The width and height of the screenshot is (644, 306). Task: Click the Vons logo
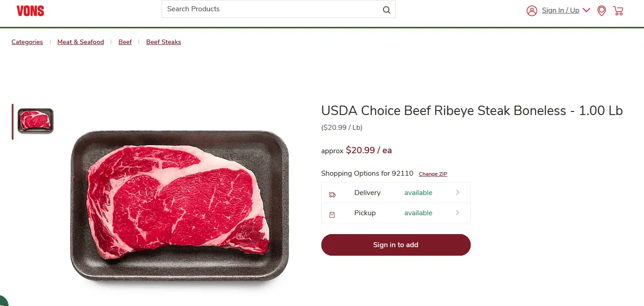pyautogui.click(x=30, y=11)
